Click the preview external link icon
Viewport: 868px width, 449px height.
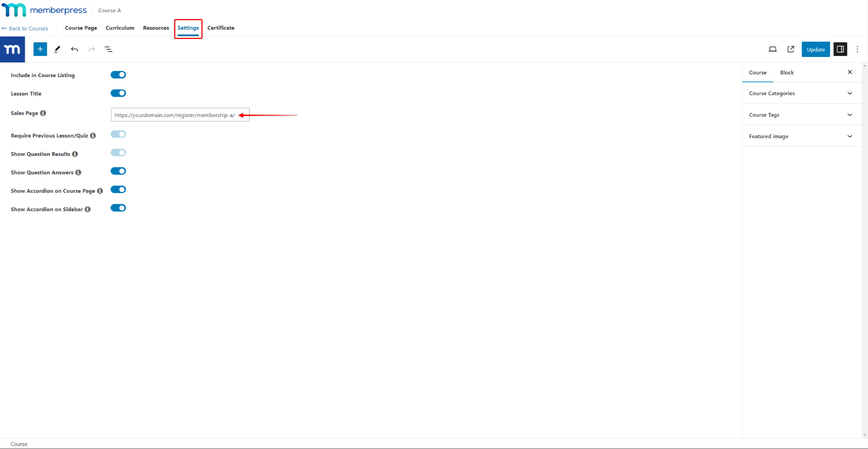pos(790,49)
